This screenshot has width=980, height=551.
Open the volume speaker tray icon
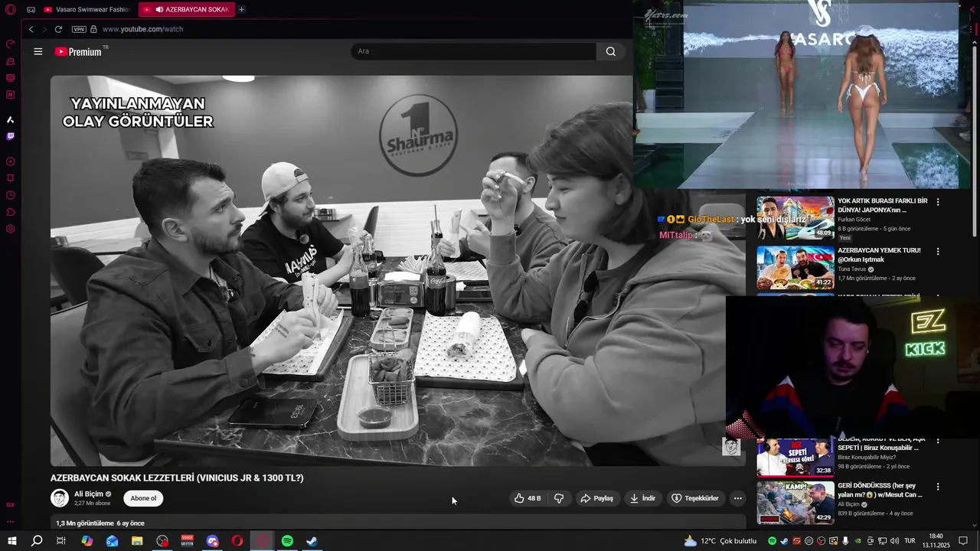[x=894, y=541]
